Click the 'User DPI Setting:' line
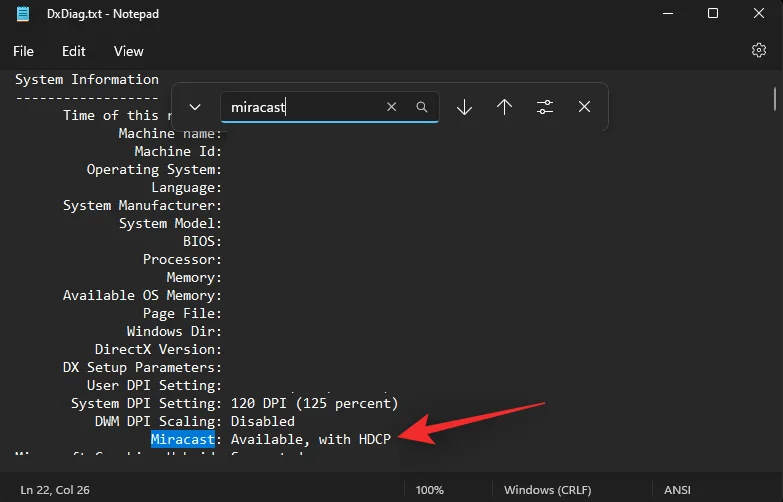The width and height of the screenshot is (783, 502). pos(154,385)
